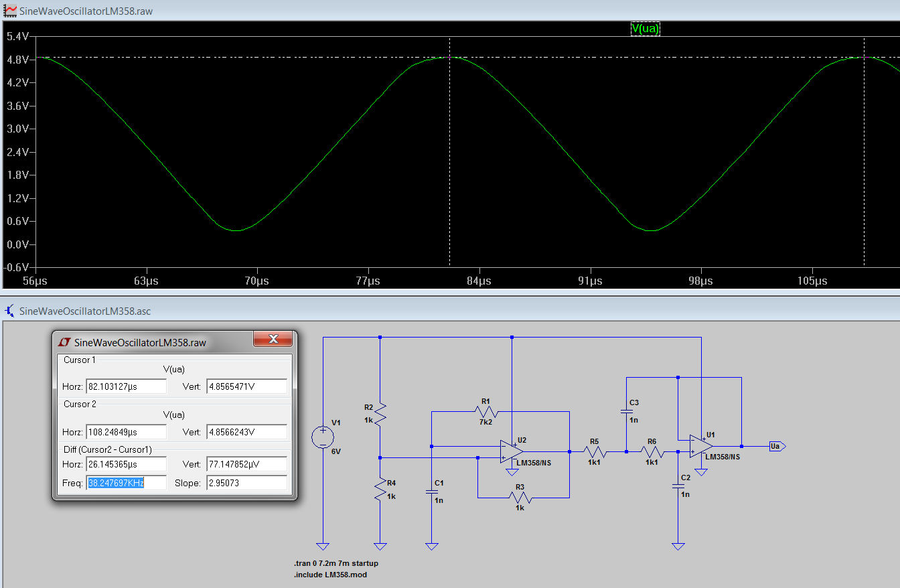Select capacitor C1 in the schematic
This screenshot has width=900, height=588.
point(432,492)
